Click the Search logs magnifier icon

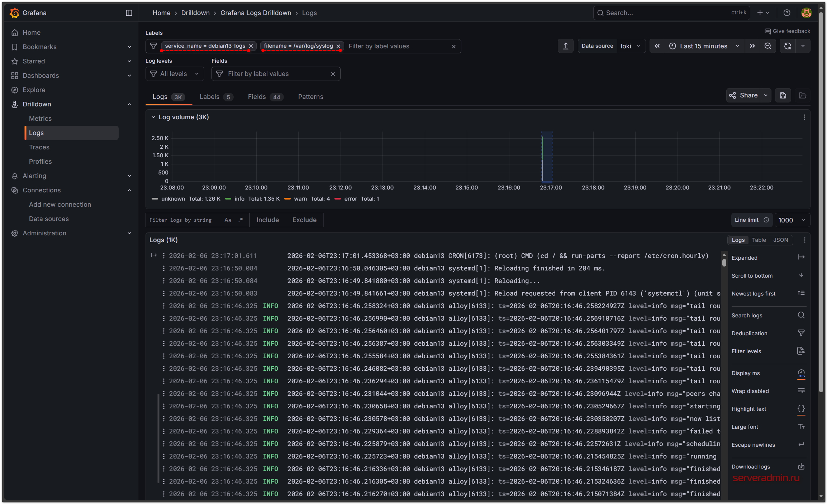801,315
